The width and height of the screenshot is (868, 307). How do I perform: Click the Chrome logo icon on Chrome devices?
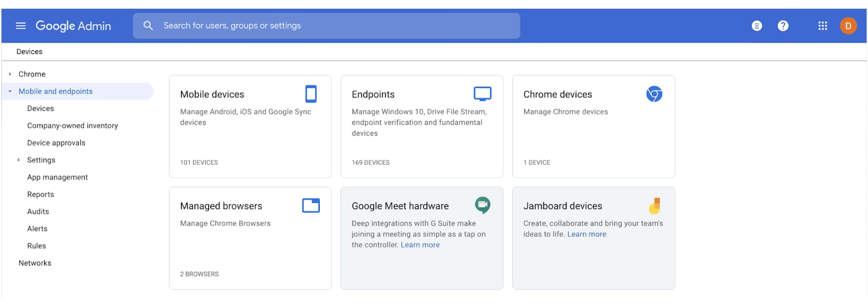pos(654,94)
